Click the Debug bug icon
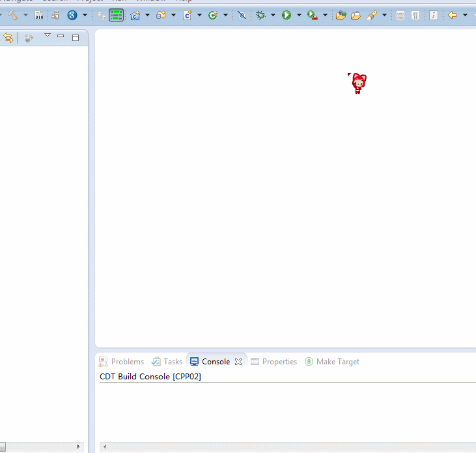This screenshot has width=476, height=453. 260,15
